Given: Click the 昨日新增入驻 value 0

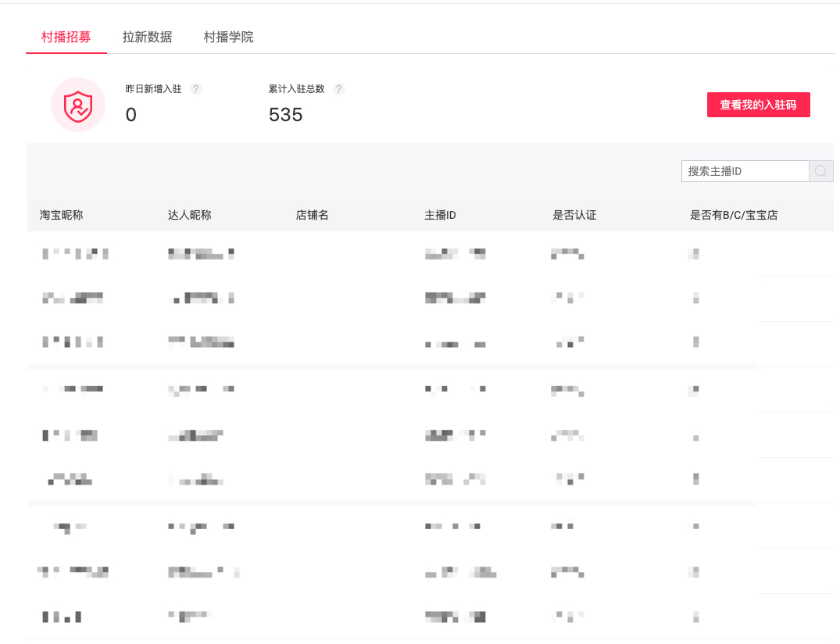Looking at the screenshot, I should [x=130, y=115].
